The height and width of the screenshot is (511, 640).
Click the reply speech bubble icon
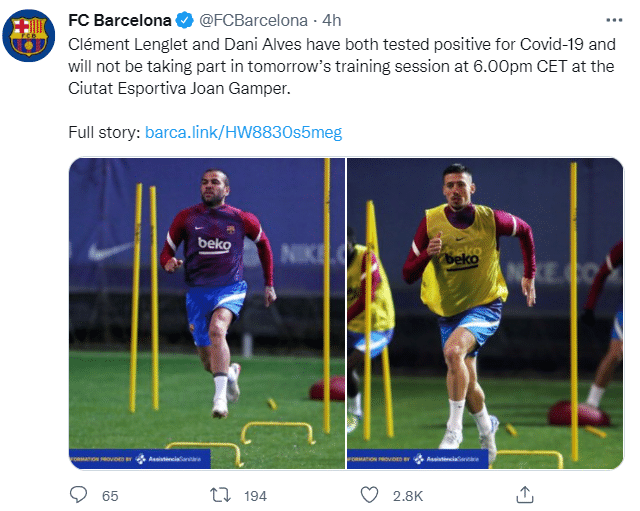click(79, 495)
